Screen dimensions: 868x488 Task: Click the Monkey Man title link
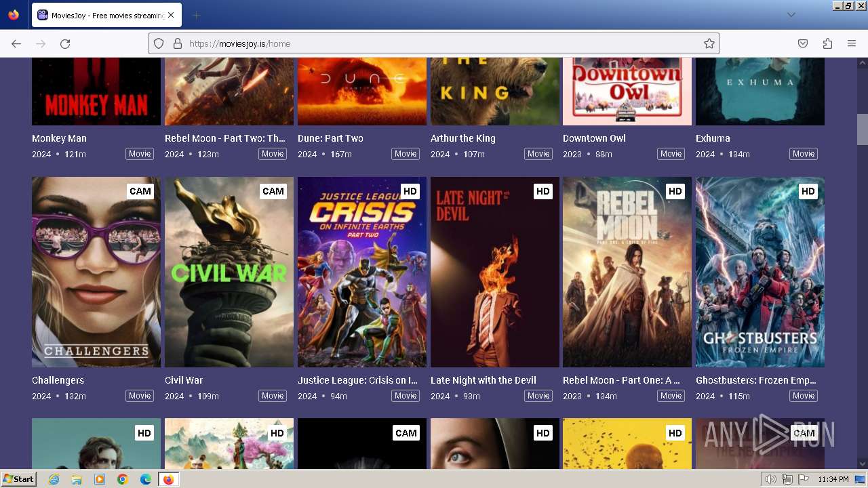tap(59, 138)
